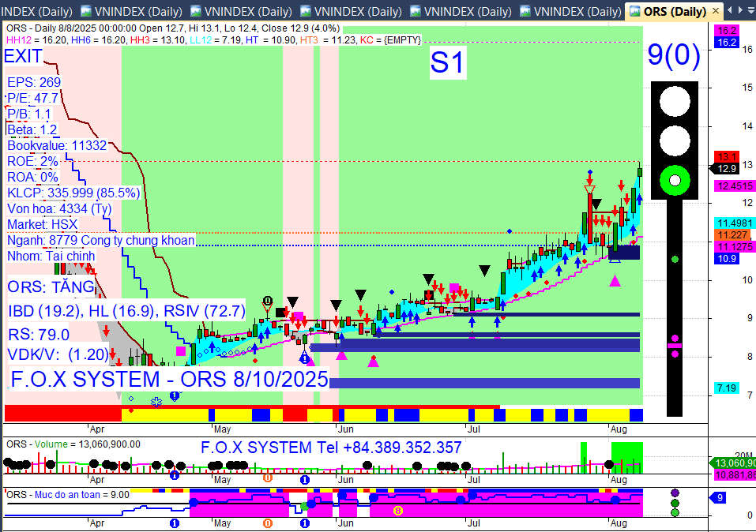This screenshot has height=532, width=756.
Task: Click the Nhom: Tai chinh text
Action: click(x=51, y=256)
